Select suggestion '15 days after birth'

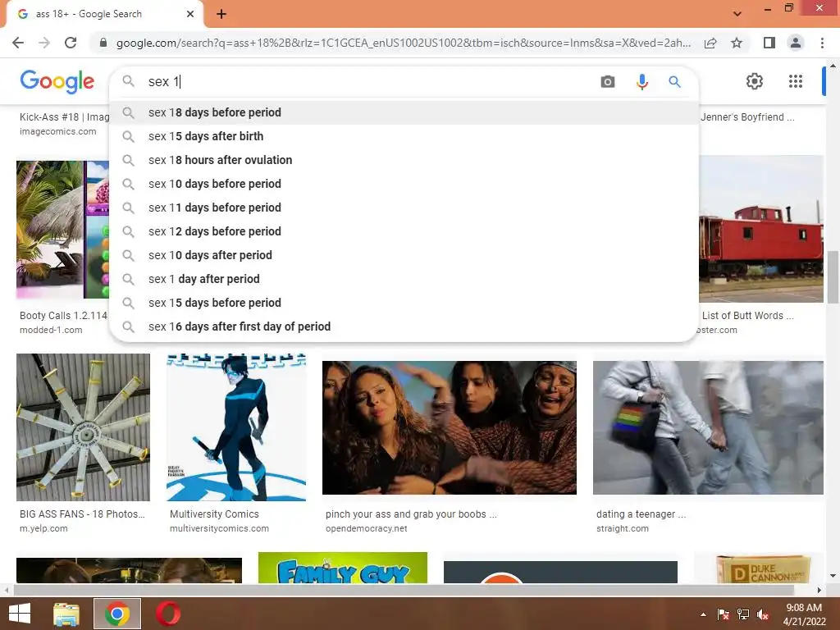coord(404,136)
